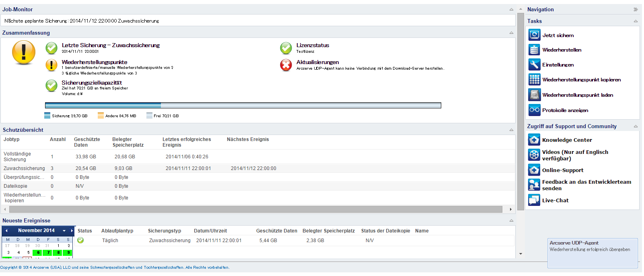Click the backup capacity usage bar
Screen dimensions: 644x276
[243, 105]
